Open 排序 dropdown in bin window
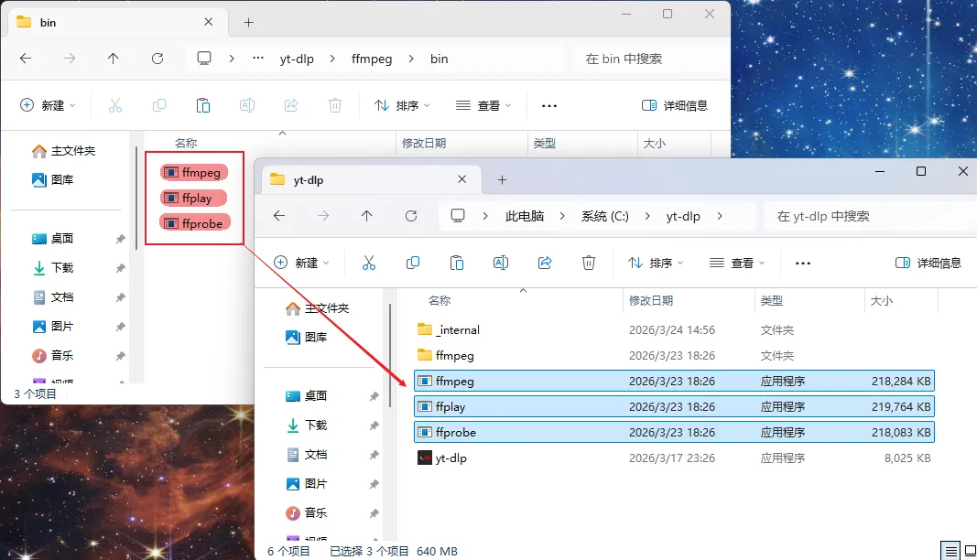This screenshot has height=560, width=977. pyautogui.click(x=402, y=105)
